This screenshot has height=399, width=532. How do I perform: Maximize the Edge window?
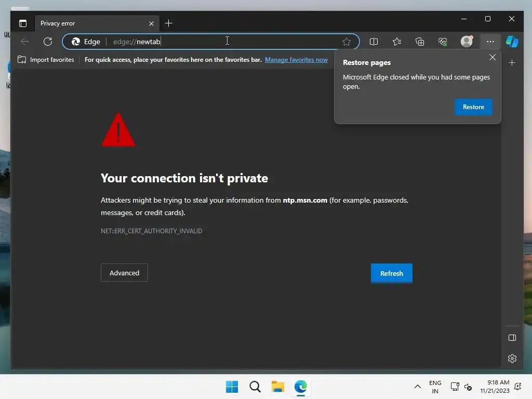(487, 19)
